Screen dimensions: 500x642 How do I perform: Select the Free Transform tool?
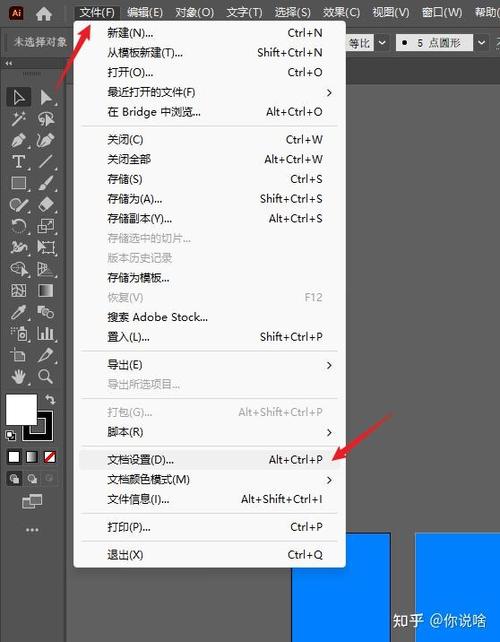pos(46,247)
